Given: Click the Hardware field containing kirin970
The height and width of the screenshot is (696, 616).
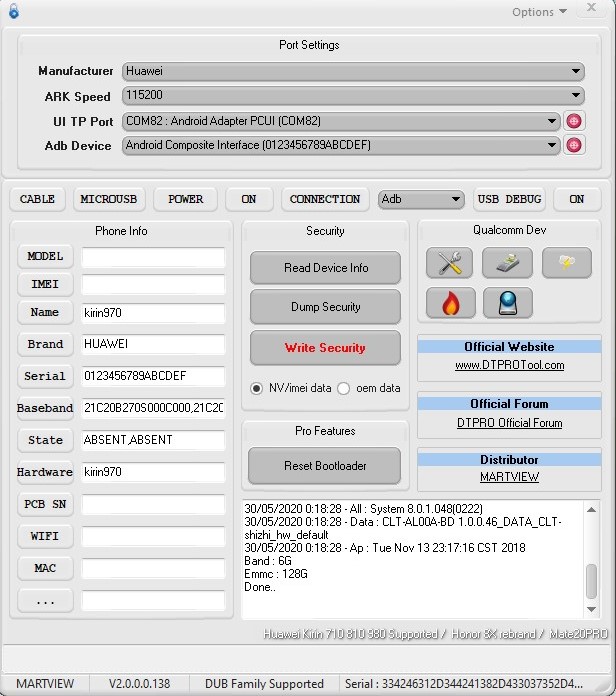Looking at the screenshot, I should [x=153, y=472].
